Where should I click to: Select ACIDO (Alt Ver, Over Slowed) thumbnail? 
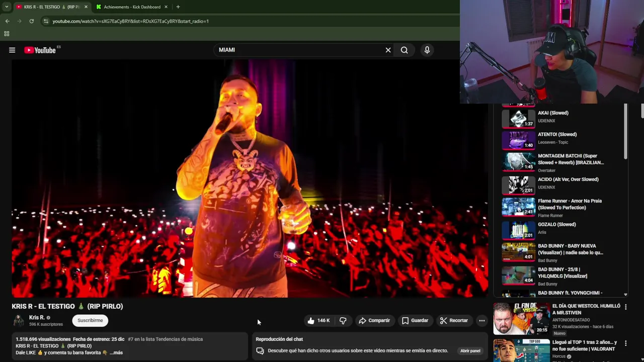tap(518, 185)
